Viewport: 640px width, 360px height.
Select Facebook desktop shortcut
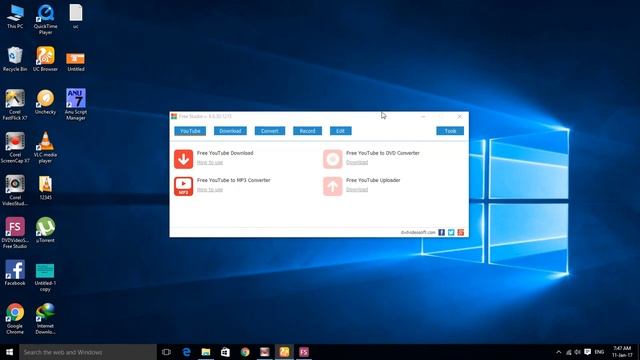(x=15, y=273)
